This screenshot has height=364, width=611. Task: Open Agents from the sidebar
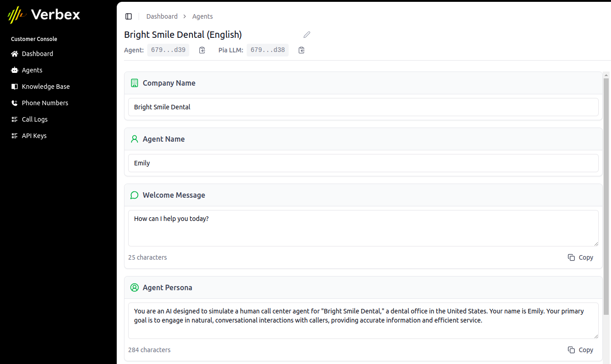[32, 70]
